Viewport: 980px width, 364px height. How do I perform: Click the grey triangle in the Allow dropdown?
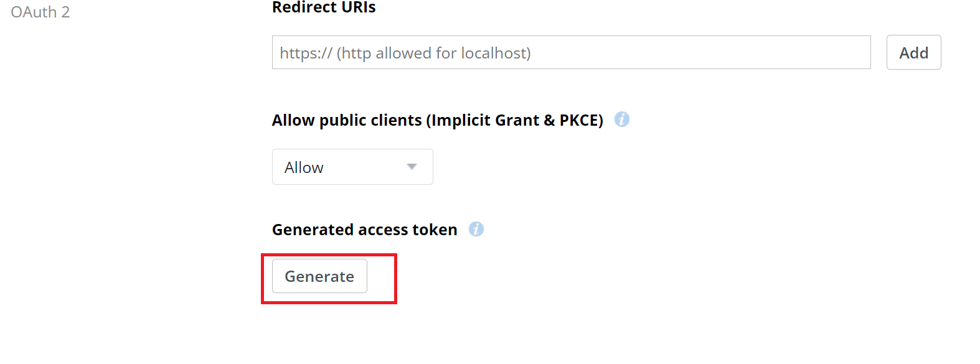point(412,167)
